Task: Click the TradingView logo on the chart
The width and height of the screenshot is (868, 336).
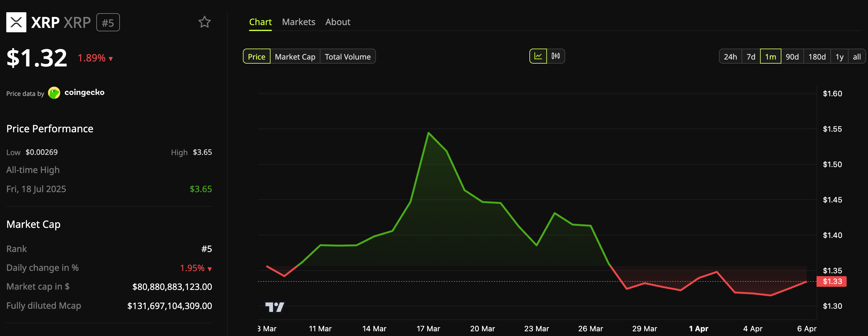Action: click(x=275, y=307)
